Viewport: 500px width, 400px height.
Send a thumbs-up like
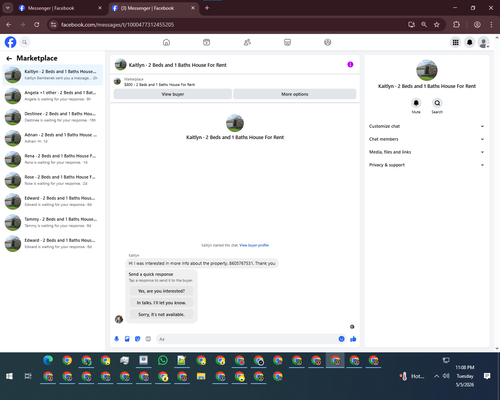[353, 339]
